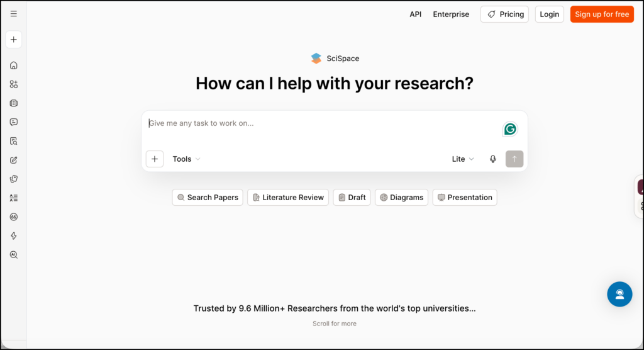Click the Login button

tap(549, 14)
